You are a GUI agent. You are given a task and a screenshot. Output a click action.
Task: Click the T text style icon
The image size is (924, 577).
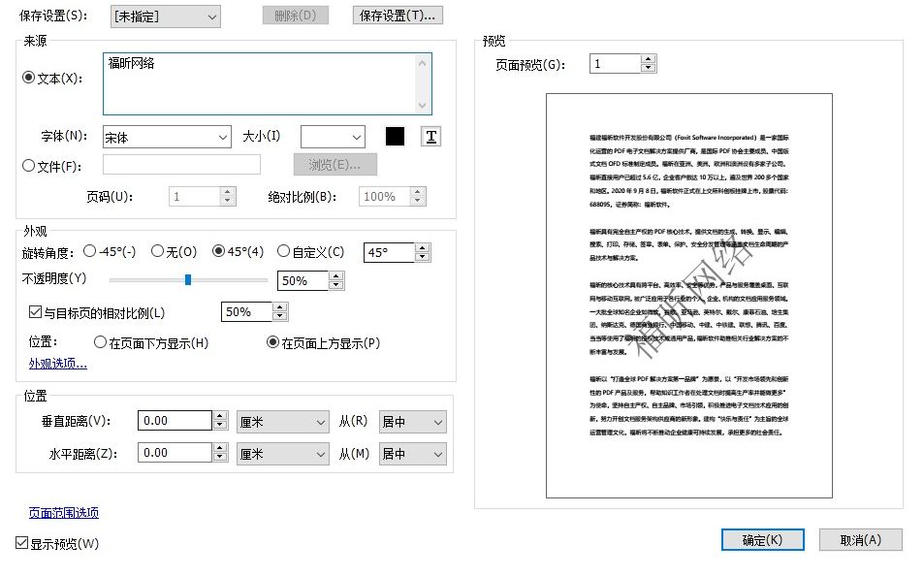point(430,136)
